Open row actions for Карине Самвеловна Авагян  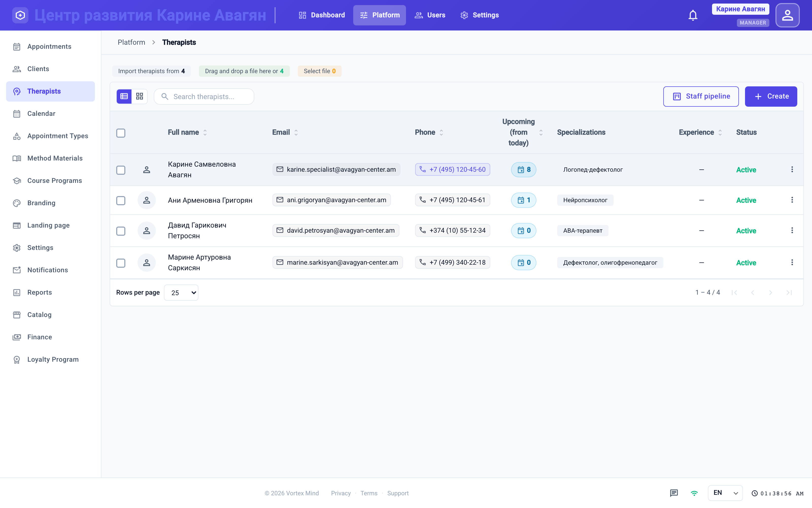792,170
